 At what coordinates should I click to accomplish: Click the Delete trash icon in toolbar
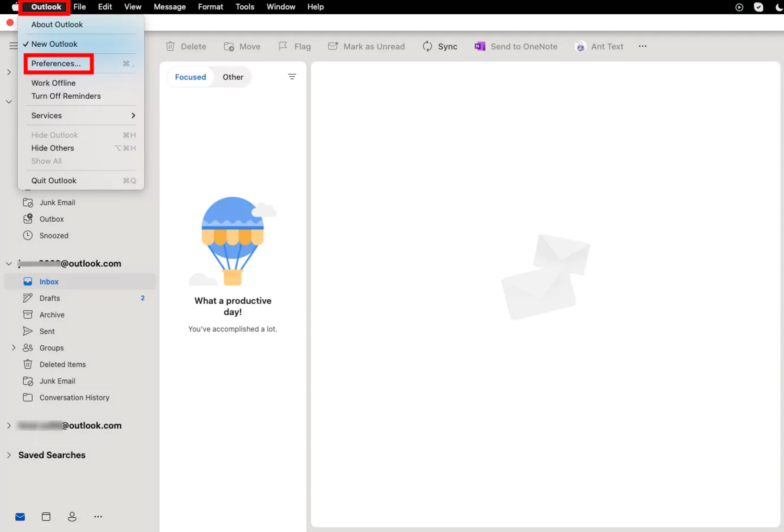[x=170, y=46]
